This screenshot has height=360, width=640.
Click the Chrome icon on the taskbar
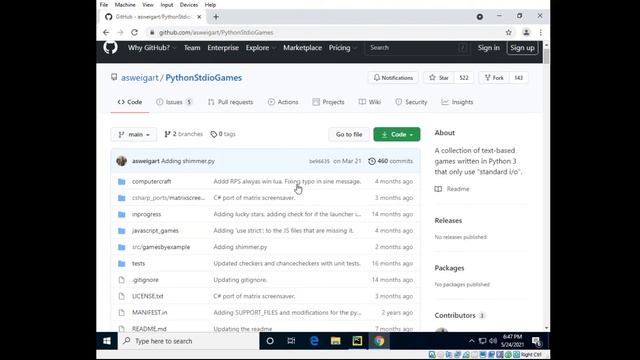(x=379, y=341)
